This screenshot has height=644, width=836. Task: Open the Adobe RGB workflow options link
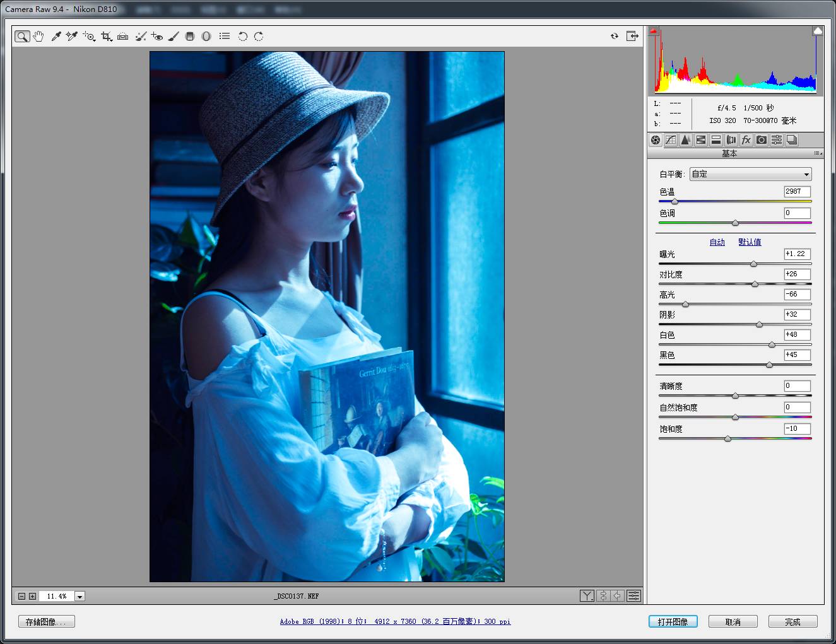coord(395,621)
